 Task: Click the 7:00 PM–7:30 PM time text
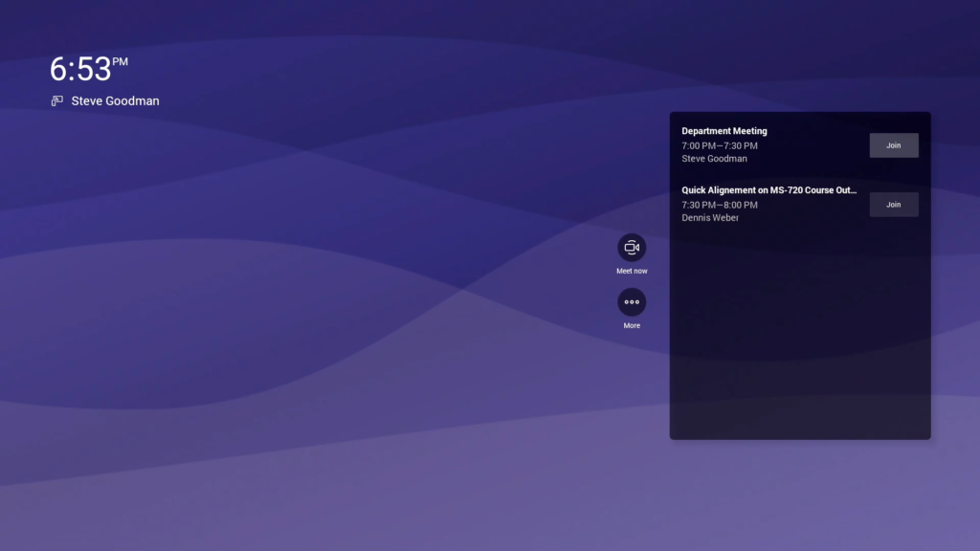coord(719,145)
